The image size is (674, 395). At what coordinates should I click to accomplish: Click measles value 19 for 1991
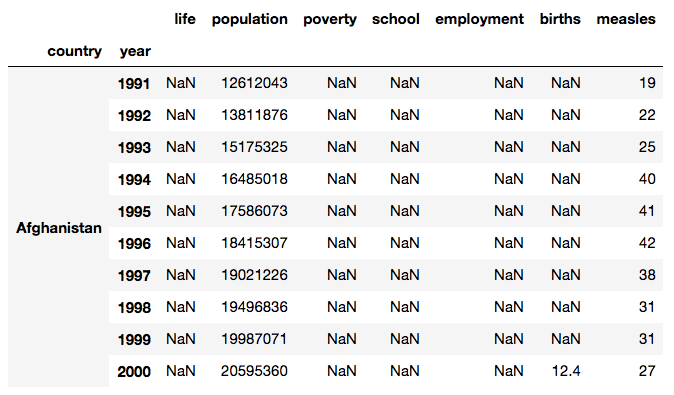647,83
